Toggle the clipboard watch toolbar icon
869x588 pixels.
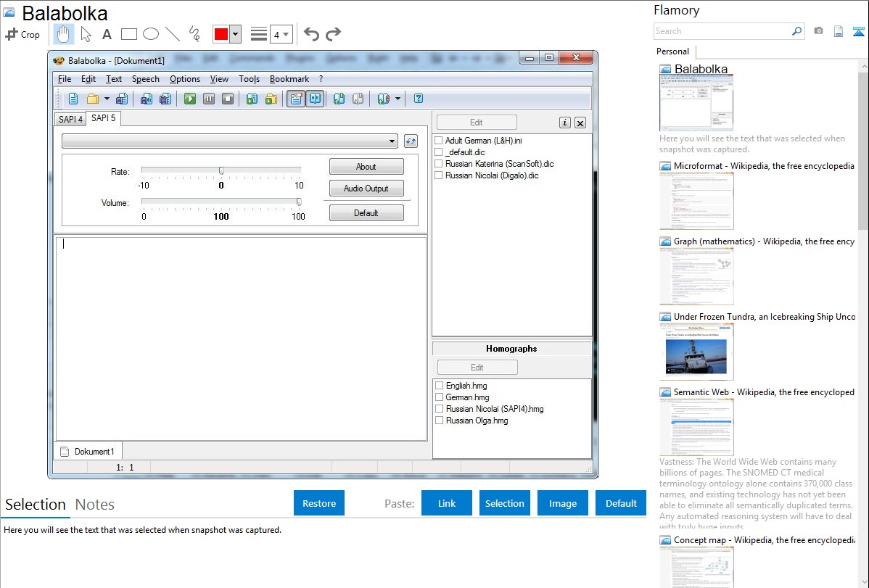click(296, 99)
